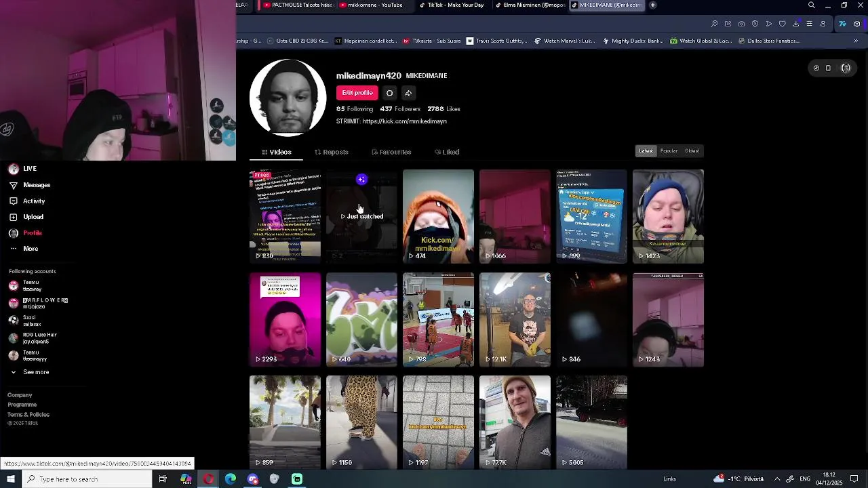Screen dimensions: 868x488
Task: Open Travis Scott Outfits bookmark
Action: [496, 41]
